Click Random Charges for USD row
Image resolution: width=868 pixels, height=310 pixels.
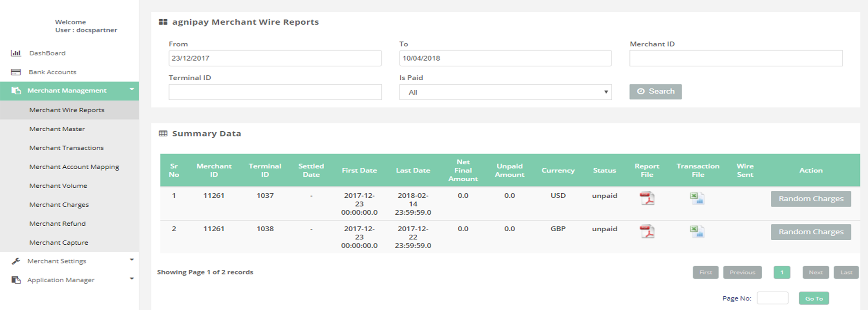[x=811, y=199]
